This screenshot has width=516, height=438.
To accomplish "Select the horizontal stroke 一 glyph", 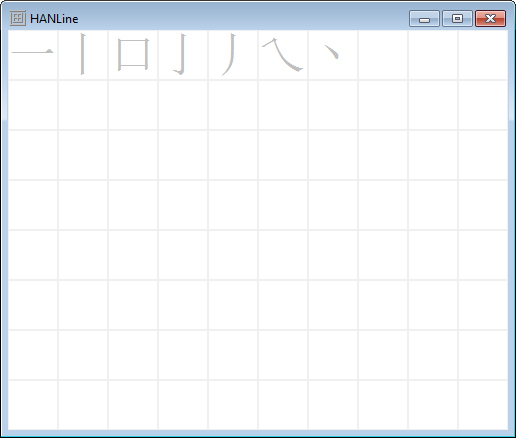I will pos(33,51).
